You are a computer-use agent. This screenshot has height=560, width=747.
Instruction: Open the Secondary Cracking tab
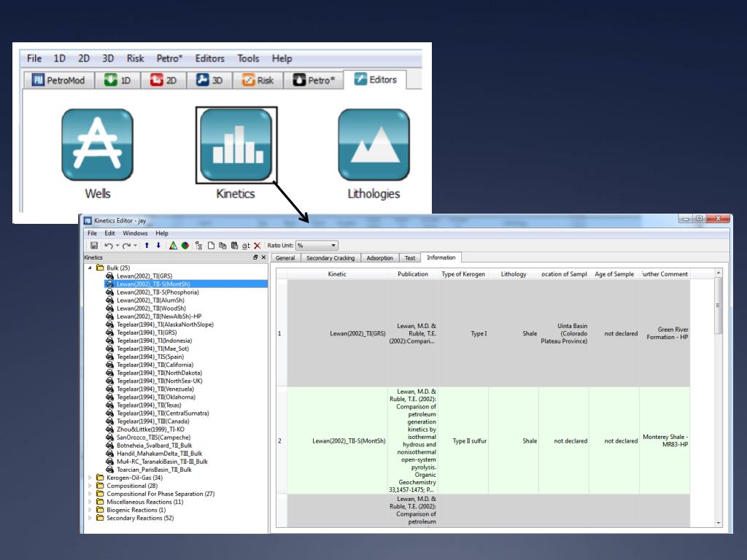click(x=330, y=257)
